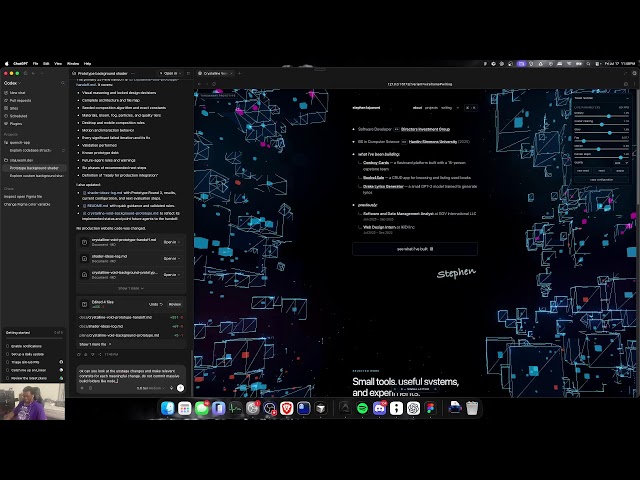Open Spotify from the Dock
This screenshot has width=640, height=480.
(362, 408)
